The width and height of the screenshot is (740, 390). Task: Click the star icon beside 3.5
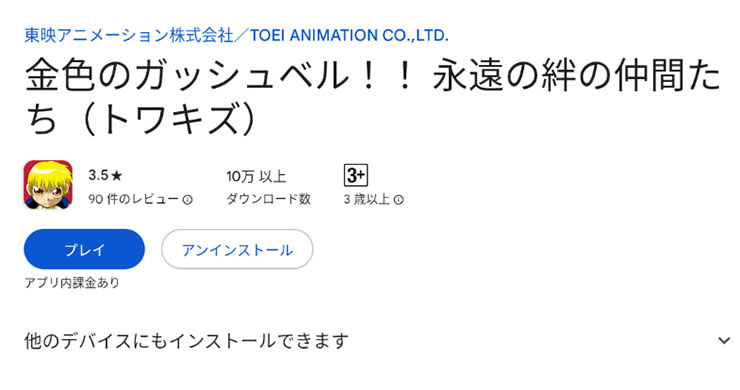[117, 176]
